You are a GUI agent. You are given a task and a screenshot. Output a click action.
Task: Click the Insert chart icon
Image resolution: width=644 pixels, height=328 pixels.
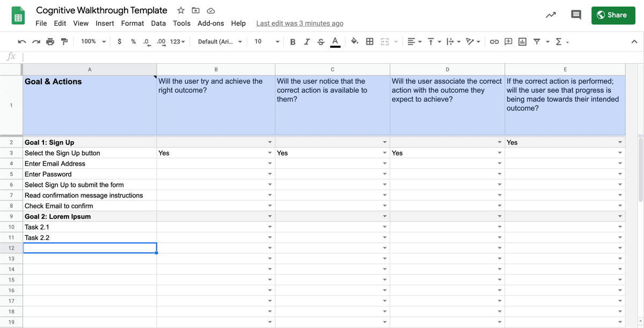(x=522, y=42)
